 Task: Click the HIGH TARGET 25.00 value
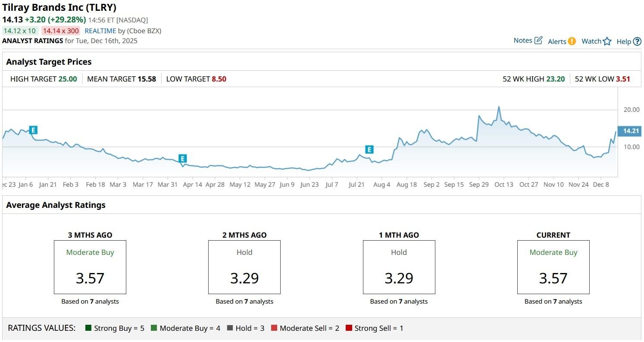(x=68, y=79)
